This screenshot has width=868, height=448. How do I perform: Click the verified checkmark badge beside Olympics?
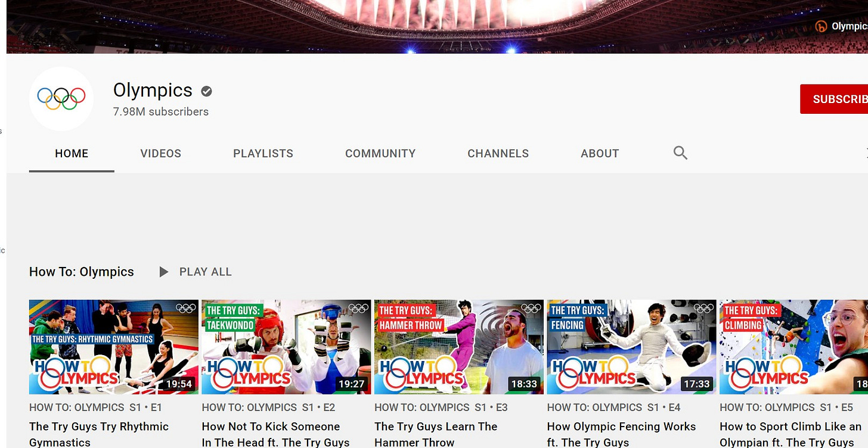207,91
